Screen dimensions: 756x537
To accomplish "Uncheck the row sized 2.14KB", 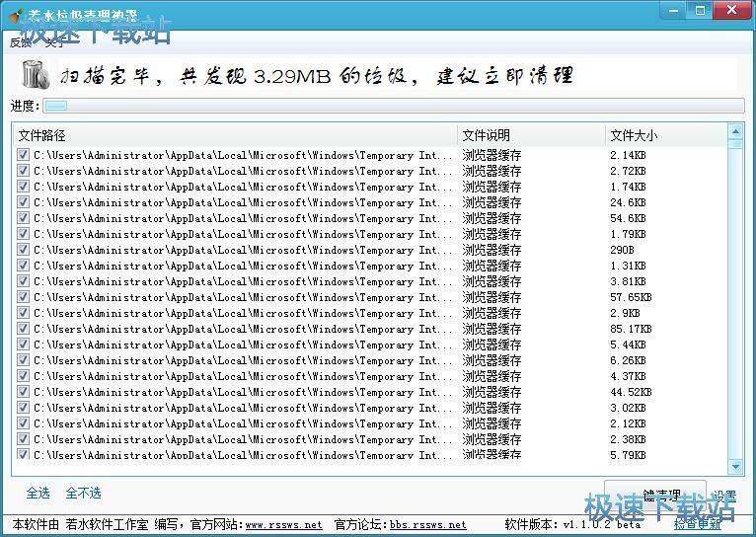I will [x=23, y=154].
